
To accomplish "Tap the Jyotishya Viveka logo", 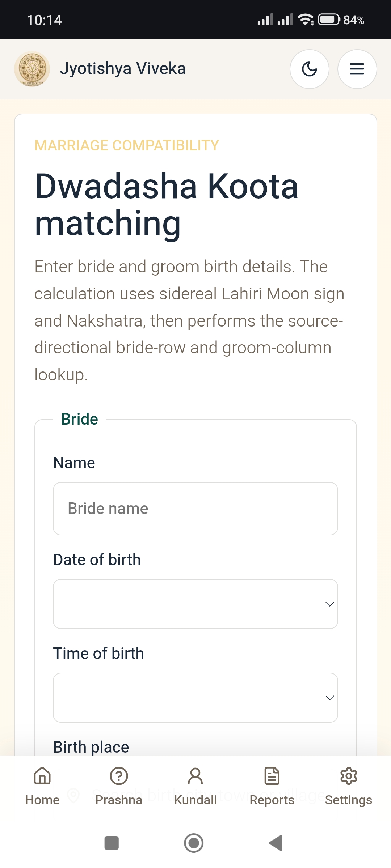I will tap(32, 69).
